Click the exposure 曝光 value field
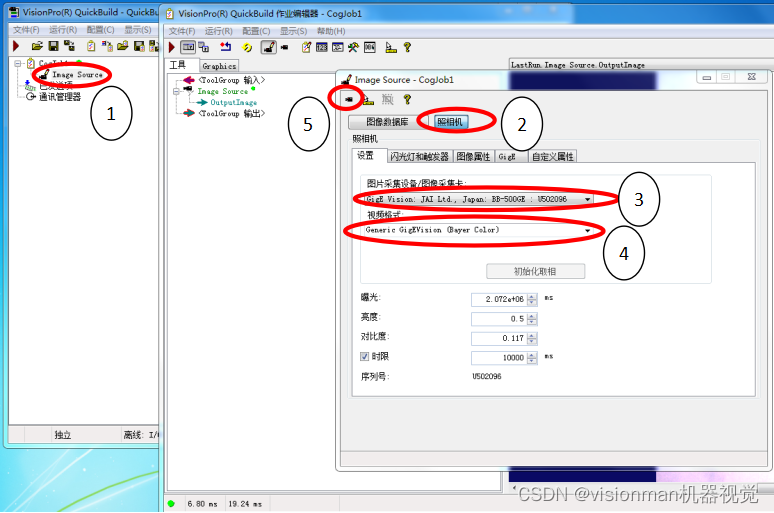The image size is (774, 513). point(500,299)
